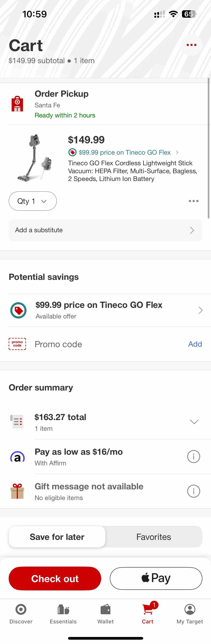Viewport: 211px width, 644px height.
Task: Expand the $163.27 order total details
Action: 194,422
